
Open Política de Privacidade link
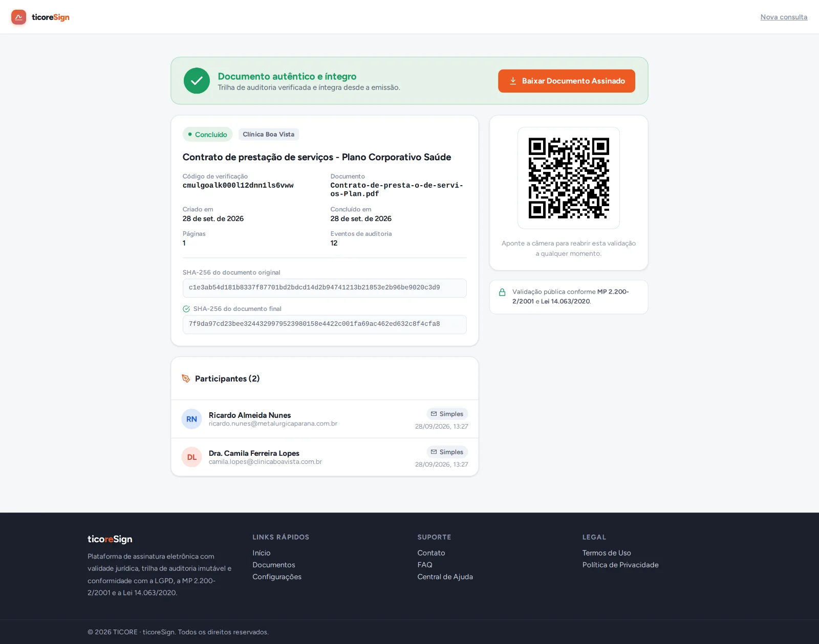(x=620, y=565)
